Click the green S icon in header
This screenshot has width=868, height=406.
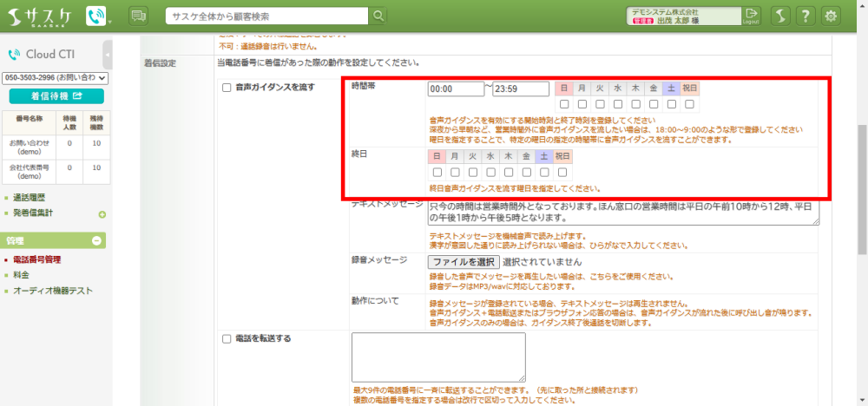point(780,16)
